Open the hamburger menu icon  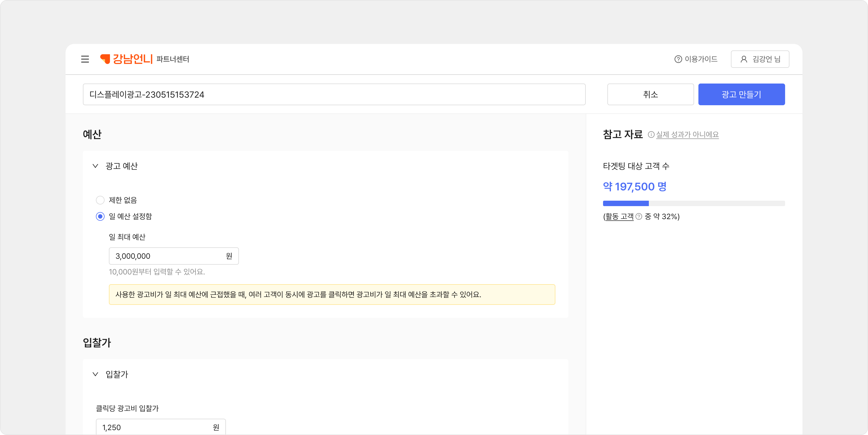(x=85, y=59)
